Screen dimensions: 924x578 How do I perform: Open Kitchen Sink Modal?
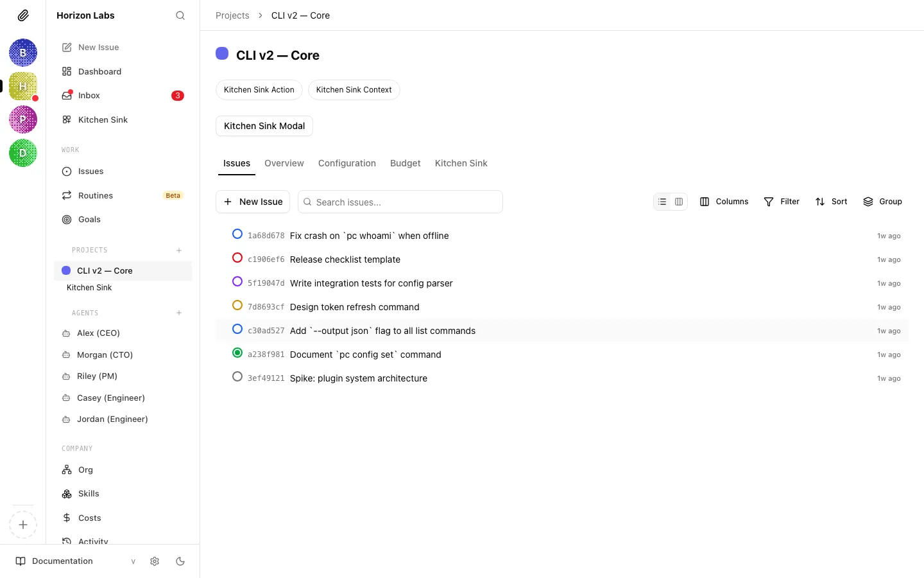[264, 126]
